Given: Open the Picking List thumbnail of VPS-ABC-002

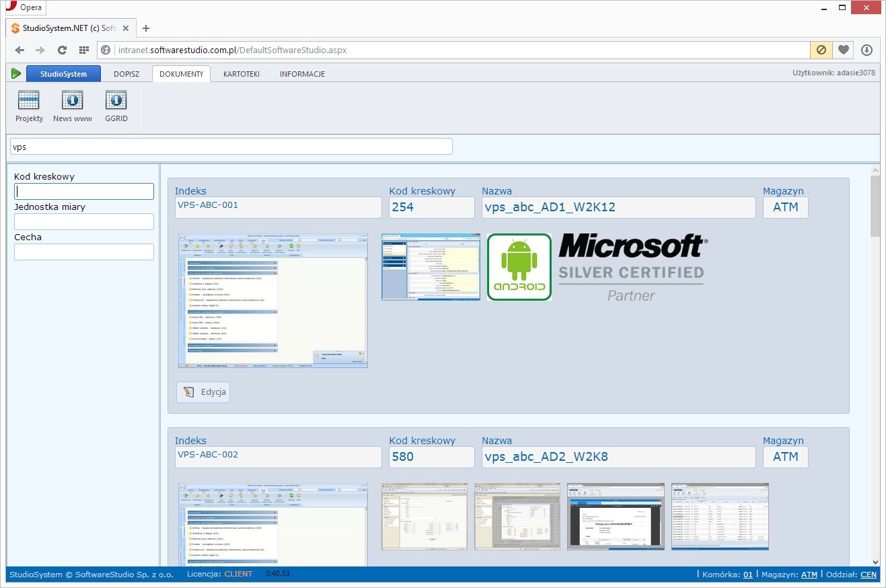Looking at the screenshot, I should (x=616, y=516).
